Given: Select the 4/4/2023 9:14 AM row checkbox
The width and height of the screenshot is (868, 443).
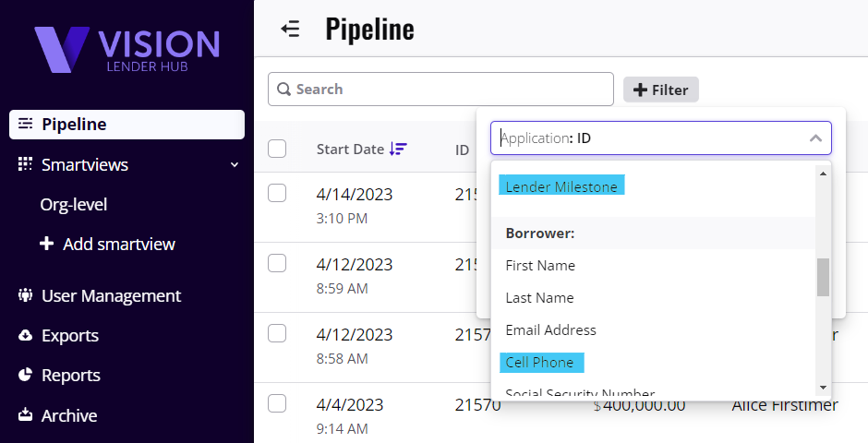Looking at the screenshot, I should (277, 403).
